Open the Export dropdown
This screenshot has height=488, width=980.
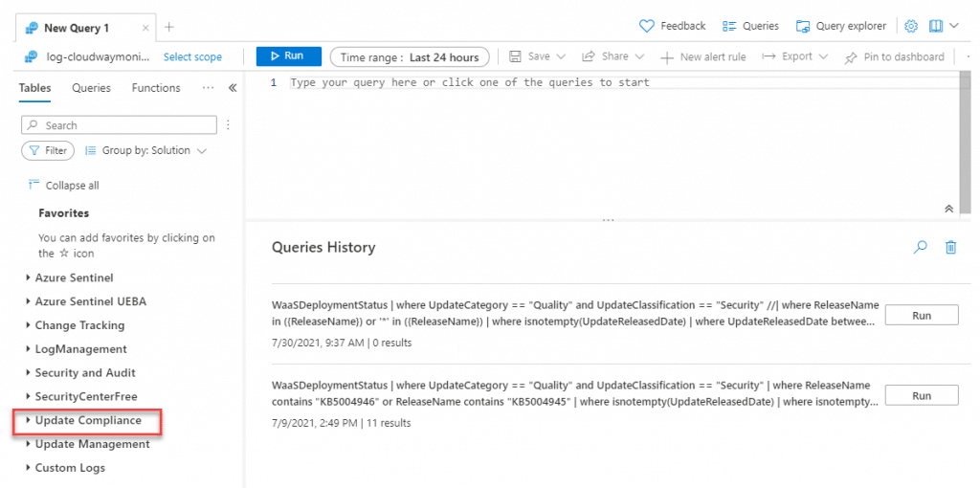(795, 56)
